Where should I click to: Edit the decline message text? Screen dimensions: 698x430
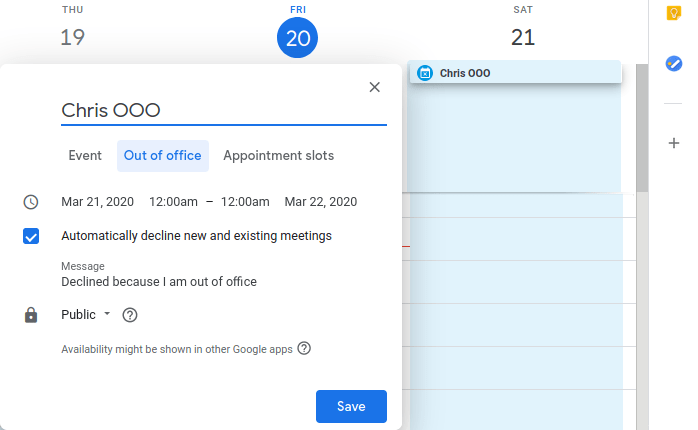(x=159, y=282)
